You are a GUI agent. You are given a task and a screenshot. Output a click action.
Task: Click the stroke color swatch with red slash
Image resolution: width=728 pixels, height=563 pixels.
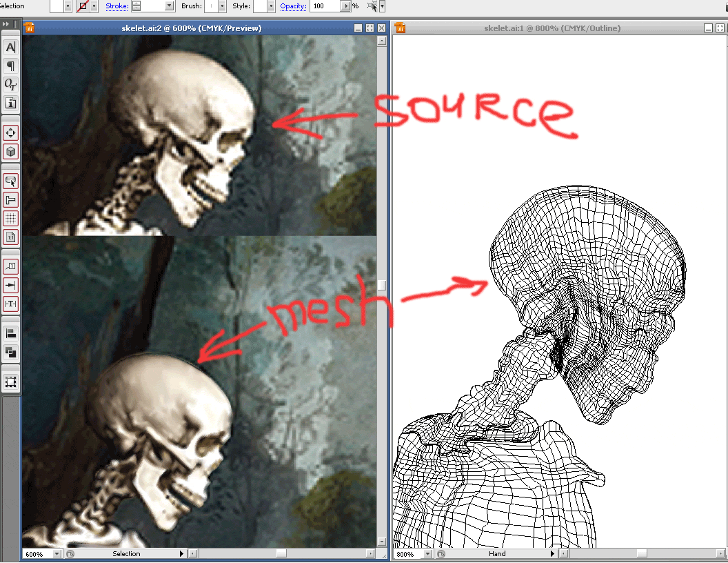(x=83, y=6)
